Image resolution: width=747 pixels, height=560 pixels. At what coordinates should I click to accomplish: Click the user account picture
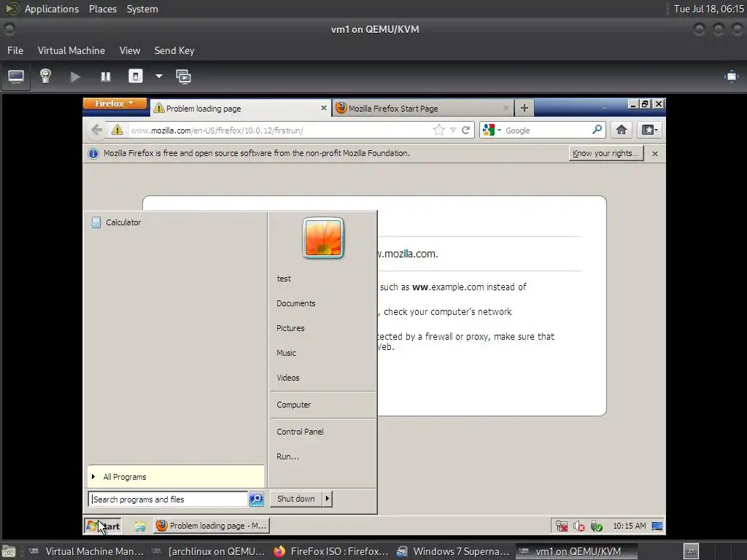[323, 238]
